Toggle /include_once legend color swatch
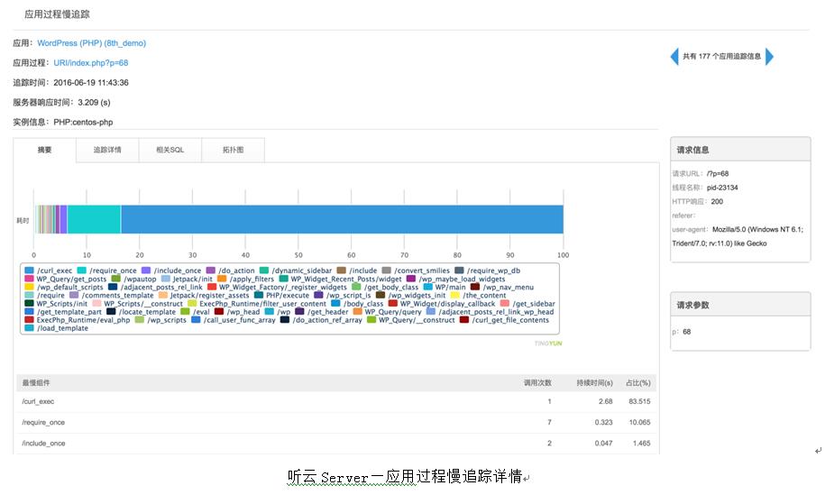The height and width of the screenshot is (504, 825). [x=146, y=270]
